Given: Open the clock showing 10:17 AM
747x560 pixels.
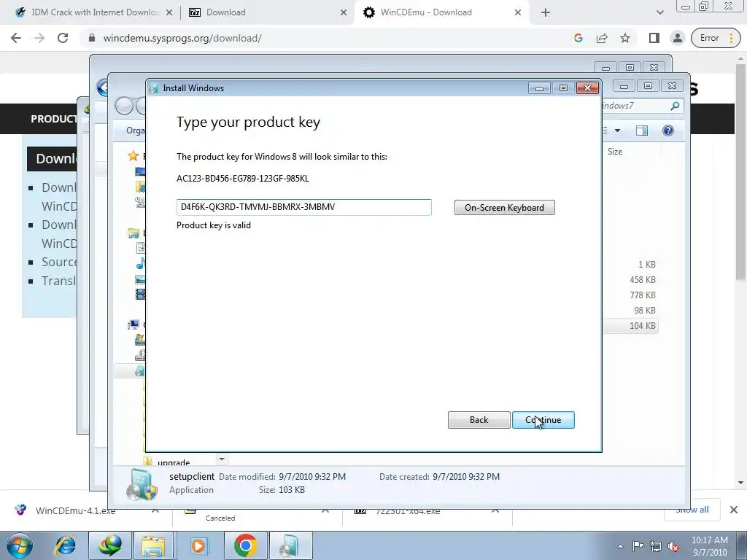Looking at the screenshot, I should pyautogui.click(x=710, y=546).
